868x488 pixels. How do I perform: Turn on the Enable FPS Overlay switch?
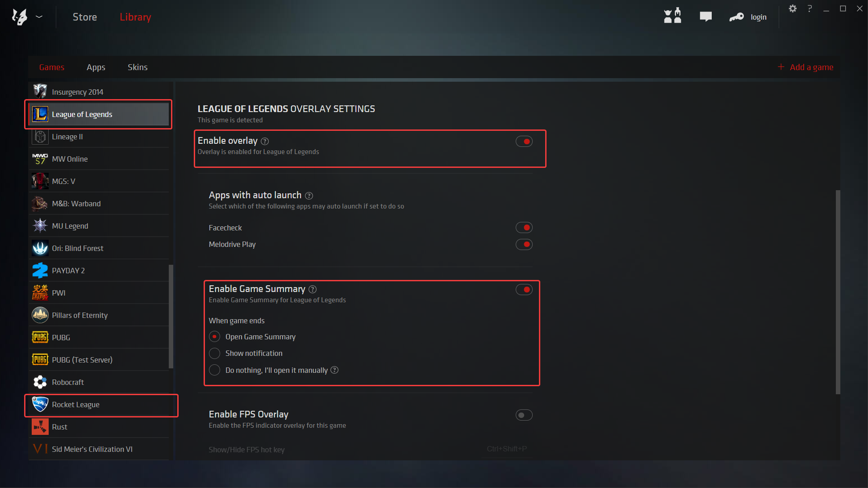coord(524,415)
